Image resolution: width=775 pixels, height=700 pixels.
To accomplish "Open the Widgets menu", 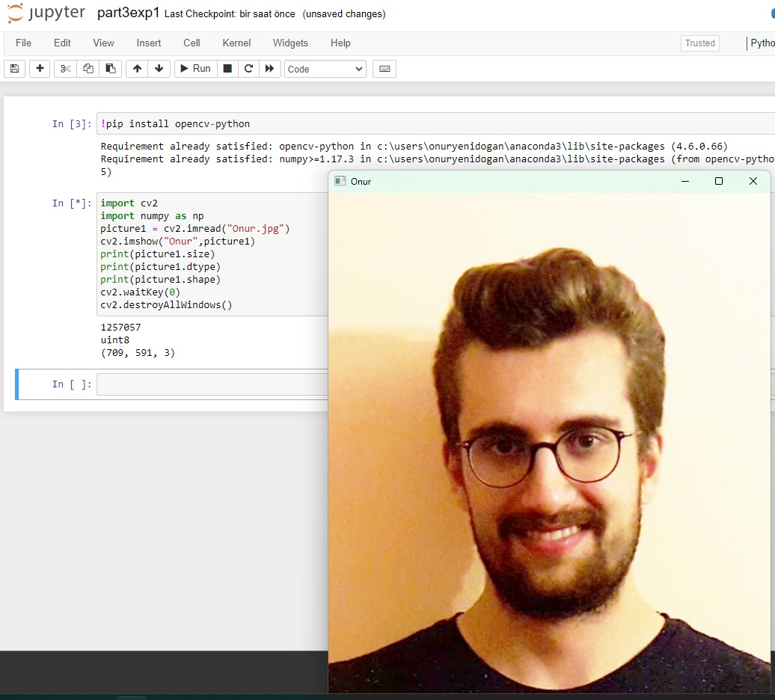I will point(290,43).
